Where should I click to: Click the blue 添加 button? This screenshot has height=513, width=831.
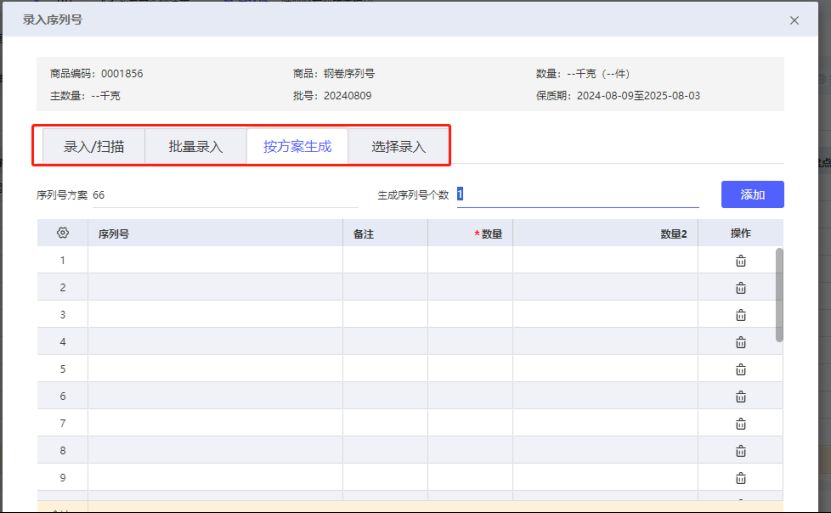752,195
